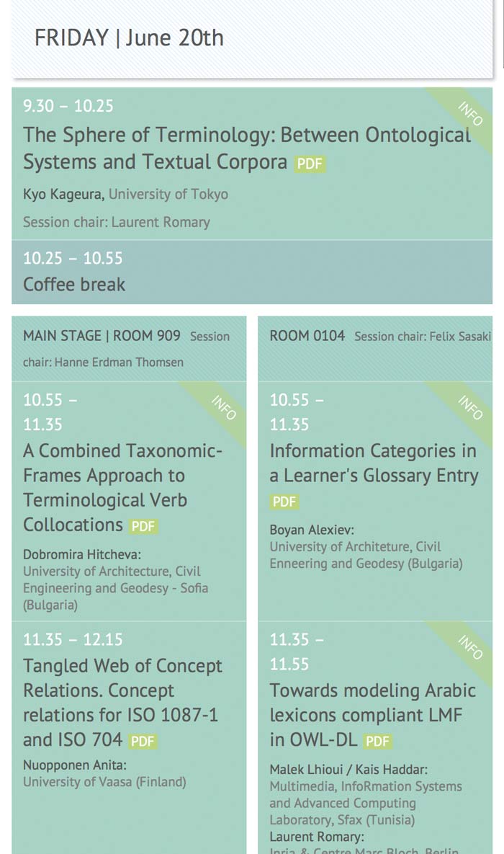Select the 'ROOM 0104' track header

coord(307,336)
